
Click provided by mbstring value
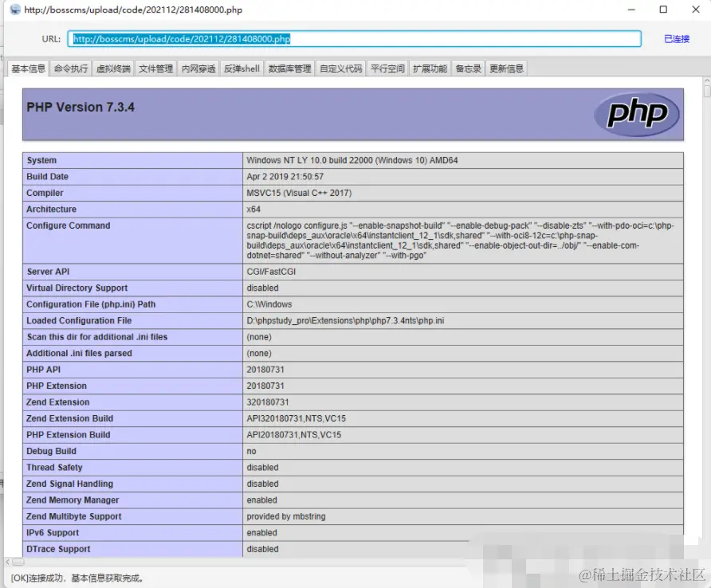[286, 517]
